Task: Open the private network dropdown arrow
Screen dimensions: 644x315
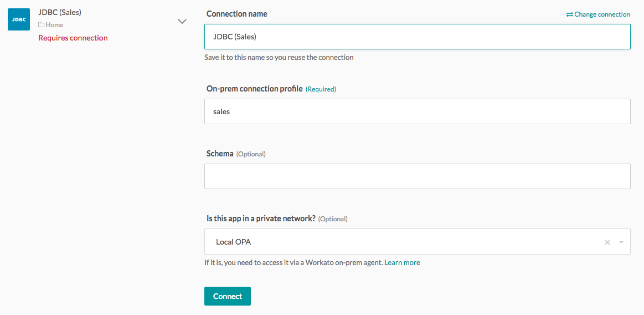Action: pos(621,242)
